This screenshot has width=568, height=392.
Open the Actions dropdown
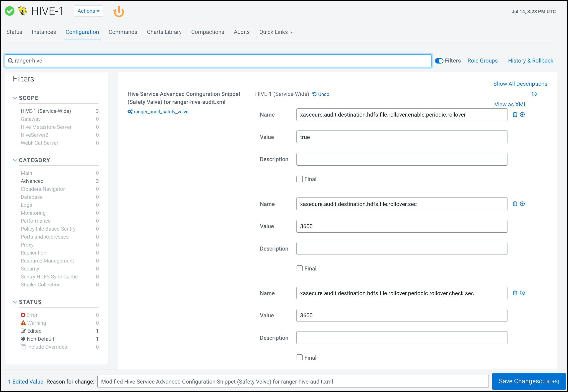(x=88, y=11)
